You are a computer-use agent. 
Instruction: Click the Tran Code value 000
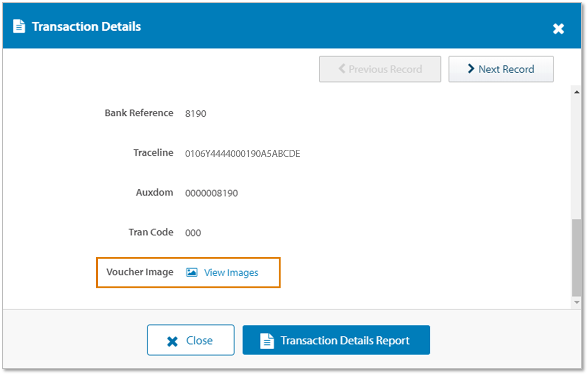[x=193, y=233]
